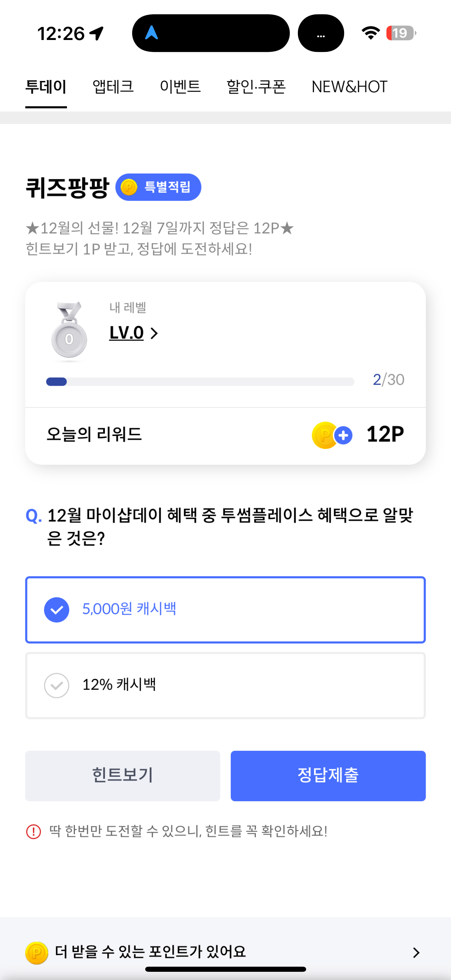Select the 5,000원 캐시백 answer option
Image resolution: width=451 pixels, height=980 pixels.
tap(225, 610)
